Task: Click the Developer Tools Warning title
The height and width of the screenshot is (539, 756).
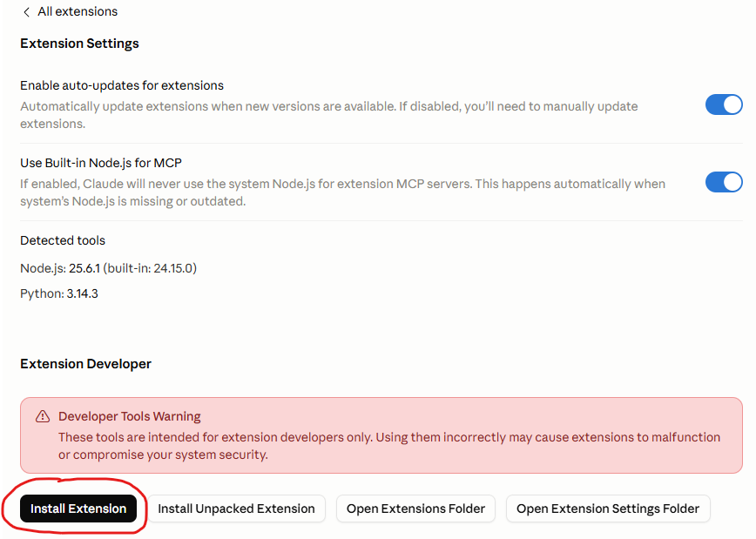Action: [130, 416]
